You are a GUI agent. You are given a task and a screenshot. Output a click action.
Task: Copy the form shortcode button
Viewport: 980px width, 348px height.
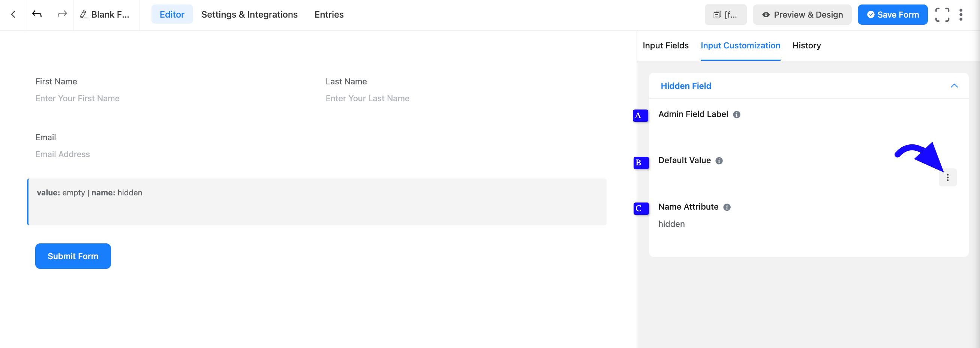(x=725, y=15)
